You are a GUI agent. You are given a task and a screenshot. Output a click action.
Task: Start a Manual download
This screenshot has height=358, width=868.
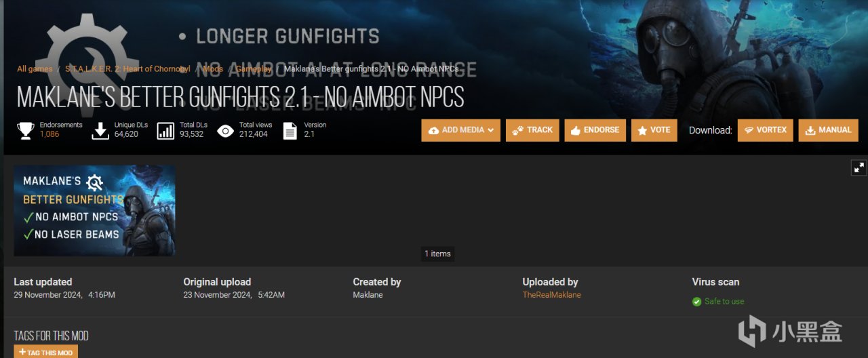[x=828, y=130]
